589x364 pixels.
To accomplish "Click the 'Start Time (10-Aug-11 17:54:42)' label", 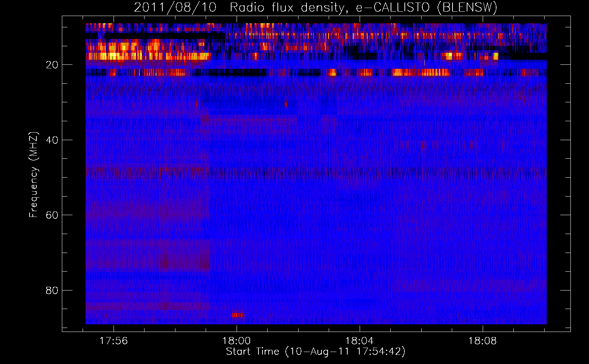I will pyautogui.click(x=316, y=352).
